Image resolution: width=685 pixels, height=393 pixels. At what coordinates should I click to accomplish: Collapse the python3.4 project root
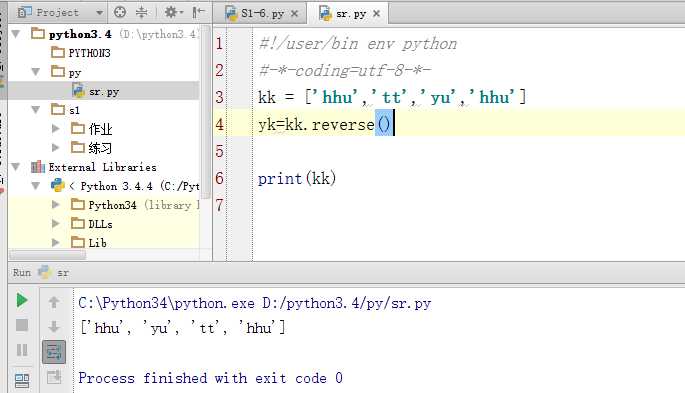(16, 34)
